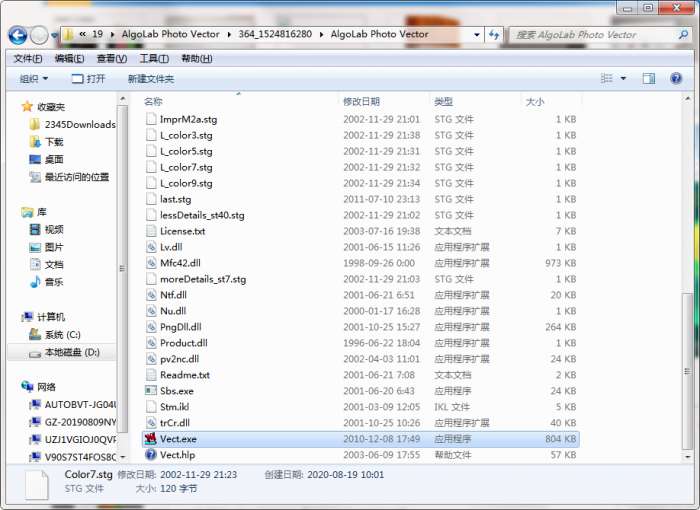Click the 新建文件夹 button
The width and height of the screenshot is (700, 510).
pyautogui.click(x=150, y=79)
